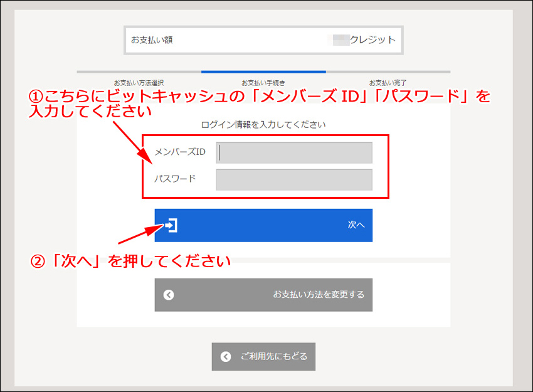This screenshot has width=533, height=392.
Task: Click ご利用先にもどる button
Action: click(x=263, y=356)
